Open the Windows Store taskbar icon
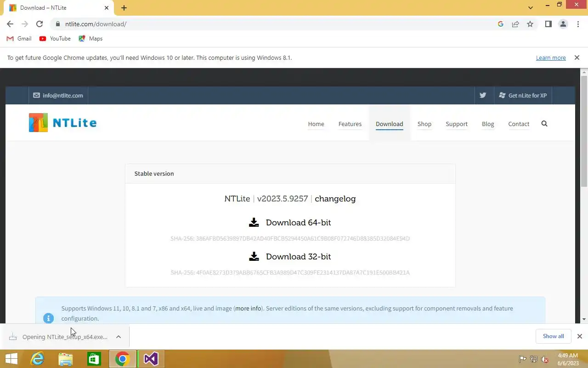This screenshot has width=588, height=368. click(94, 359)
